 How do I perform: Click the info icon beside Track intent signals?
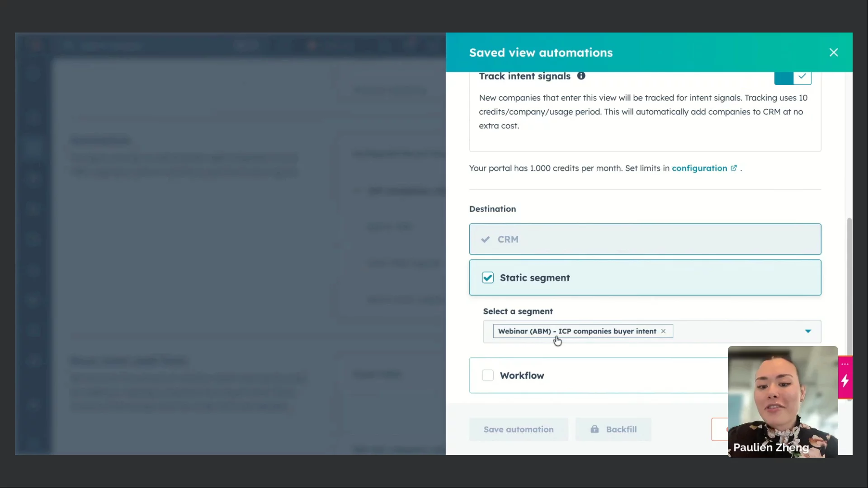(581, 76)
